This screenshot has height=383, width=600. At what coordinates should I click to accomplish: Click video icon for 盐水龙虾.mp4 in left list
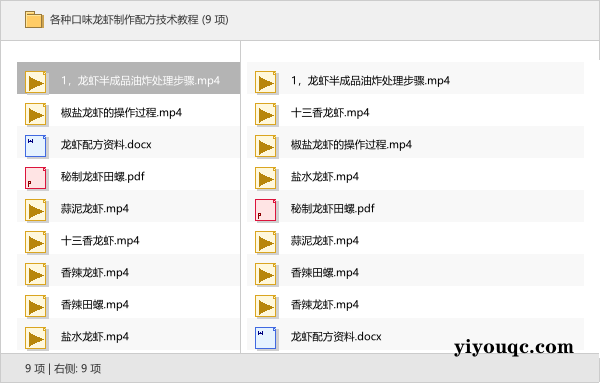[x=36, y=339]
